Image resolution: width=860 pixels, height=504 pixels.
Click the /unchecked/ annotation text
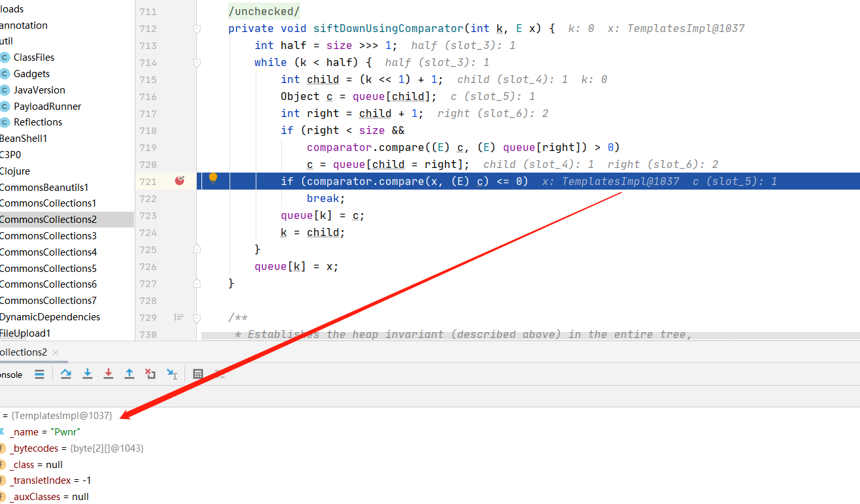coord(264,12)
